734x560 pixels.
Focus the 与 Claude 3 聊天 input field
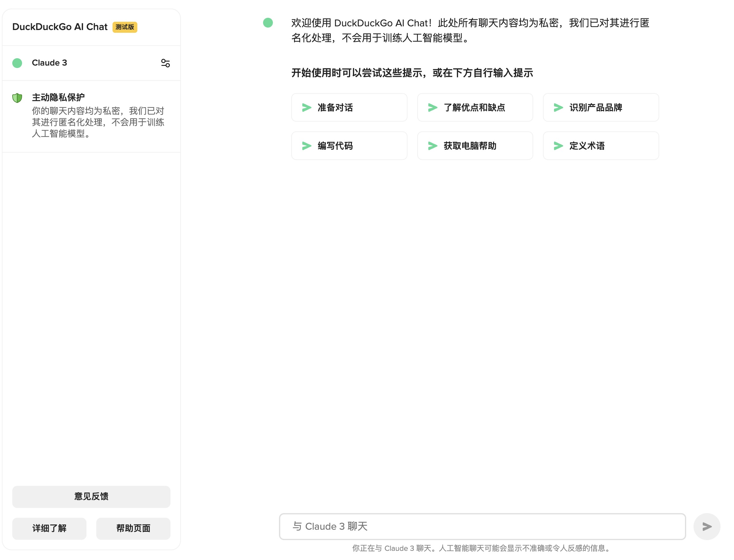pos(483,527)
